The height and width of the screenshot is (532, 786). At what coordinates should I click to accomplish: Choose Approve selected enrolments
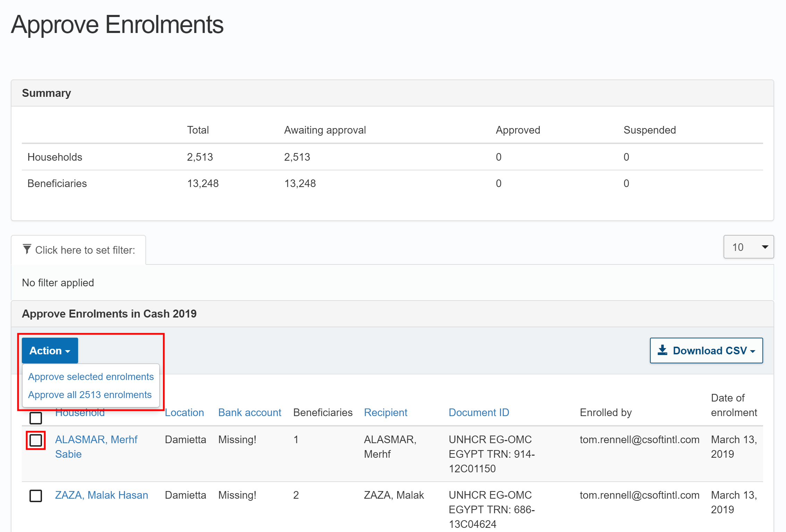pyautogui.click(x=91, y=377)
